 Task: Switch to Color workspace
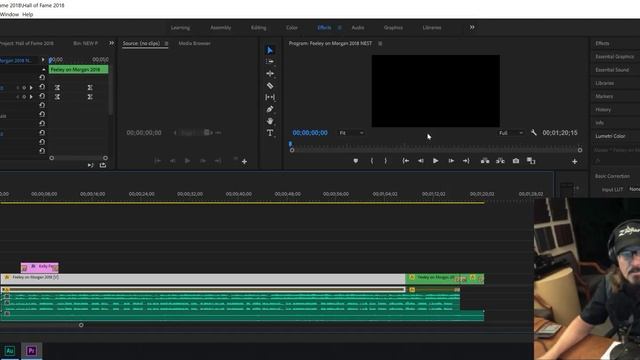[x=291, y=28]
